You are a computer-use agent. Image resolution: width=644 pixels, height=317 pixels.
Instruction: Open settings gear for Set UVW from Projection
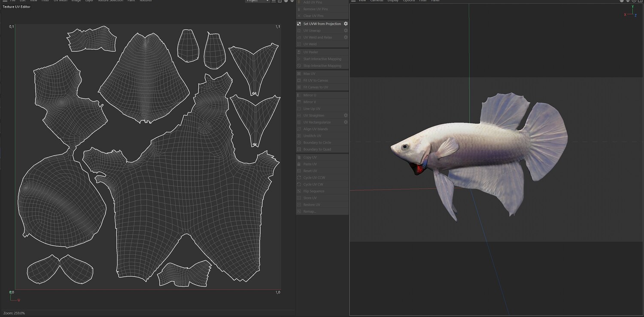346,24
